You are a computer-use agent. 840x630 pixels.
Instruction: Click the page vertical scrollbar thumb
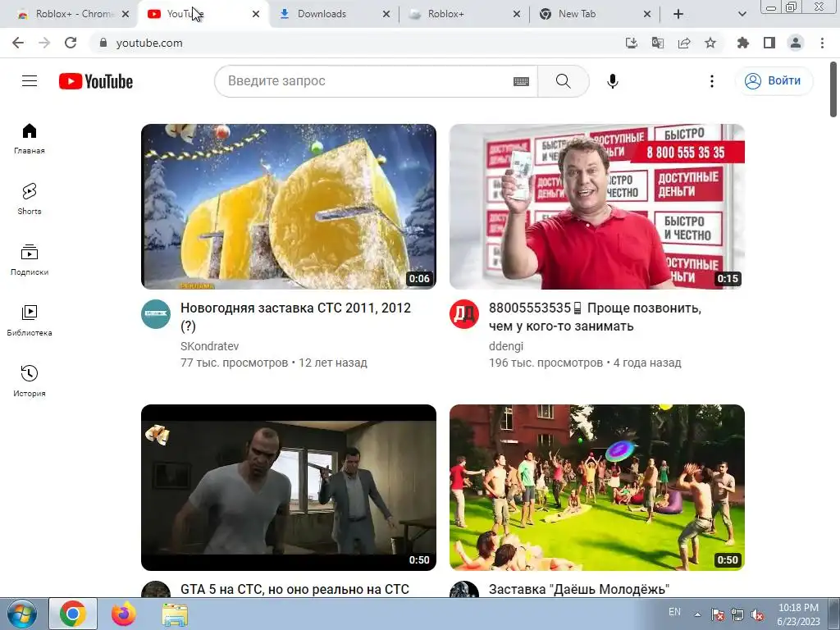click(833, 89)
